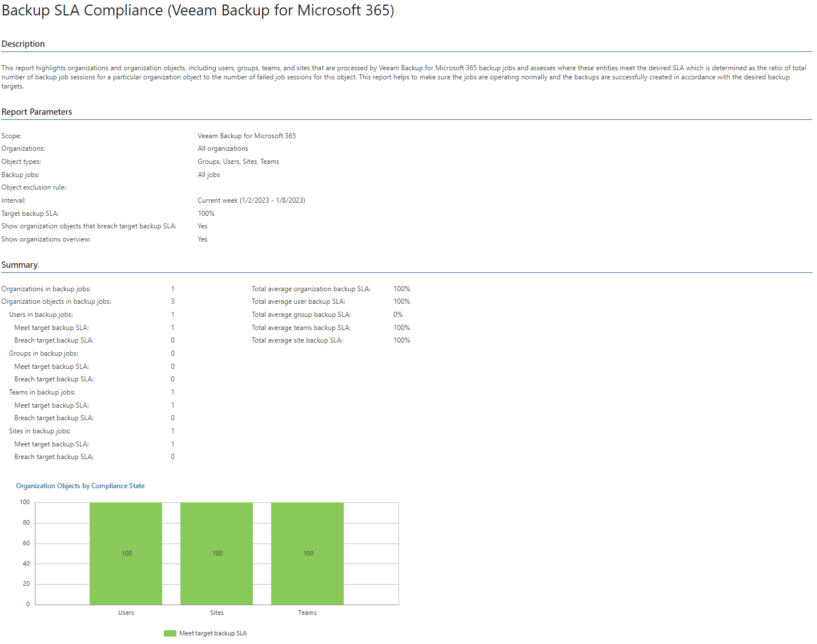817x644 pixels.
Task: Click the 'Users' x-axis label under the chart
Action: pyautogui.click(x=126, y=613)
